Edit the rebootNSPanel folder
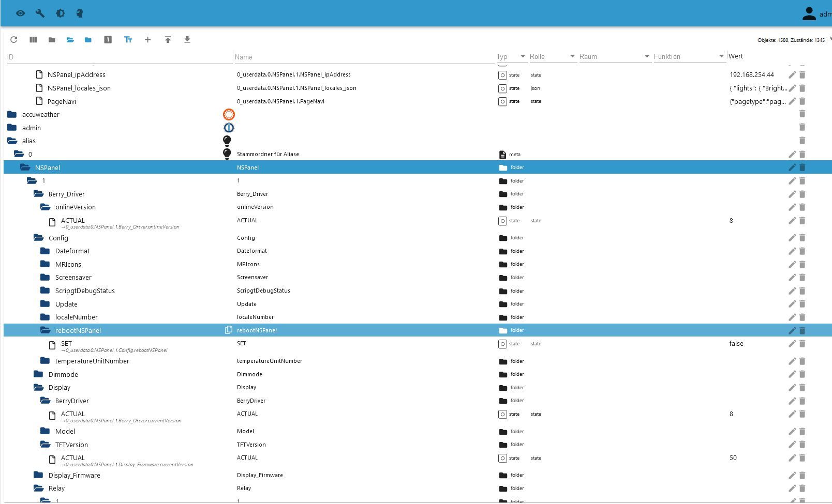 coord(792,330)
